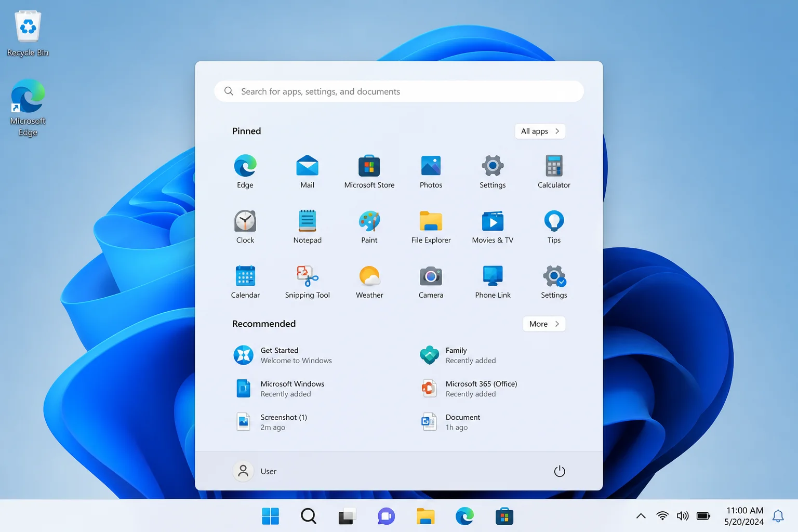
Task: Open the recent Document file
Action: pos(450,422)
